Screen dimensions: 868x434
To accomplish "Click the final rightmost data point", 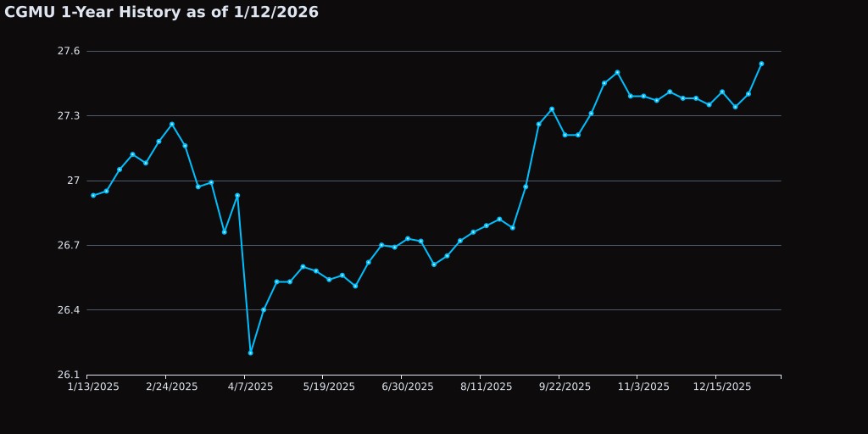I will (x=761, y=64).
